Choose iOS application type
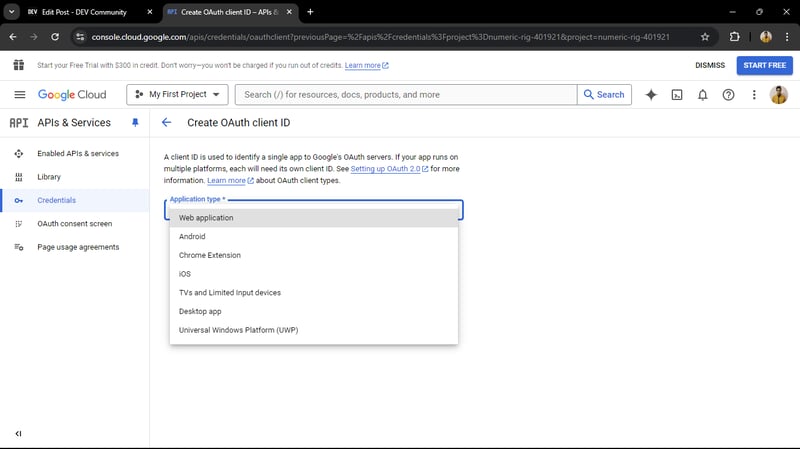 click(313, 274)
